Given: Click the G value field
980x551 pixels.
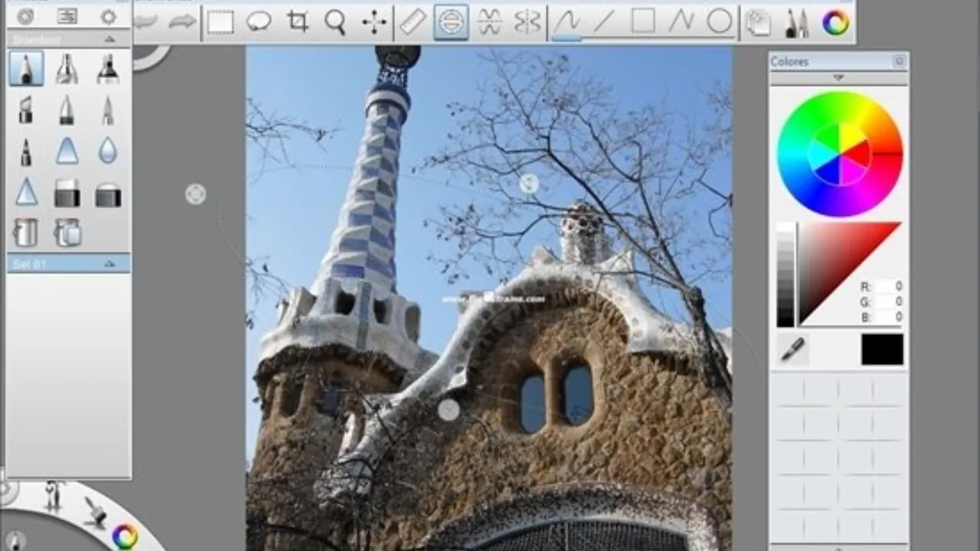Looking at the screenshot, I should click(x=890, y=302).
